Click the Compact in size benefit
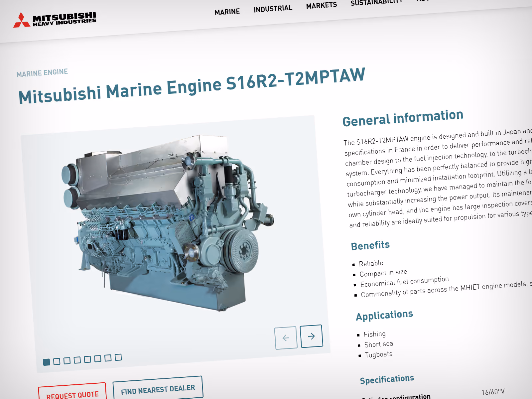 click(383, 273)
